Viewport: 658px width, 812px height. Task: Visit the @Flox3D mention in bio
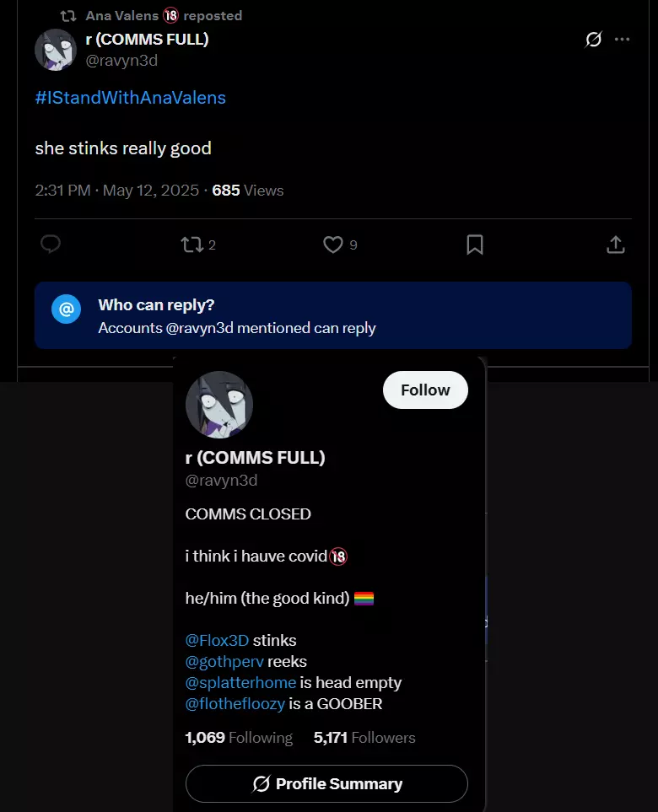[217, 640]
